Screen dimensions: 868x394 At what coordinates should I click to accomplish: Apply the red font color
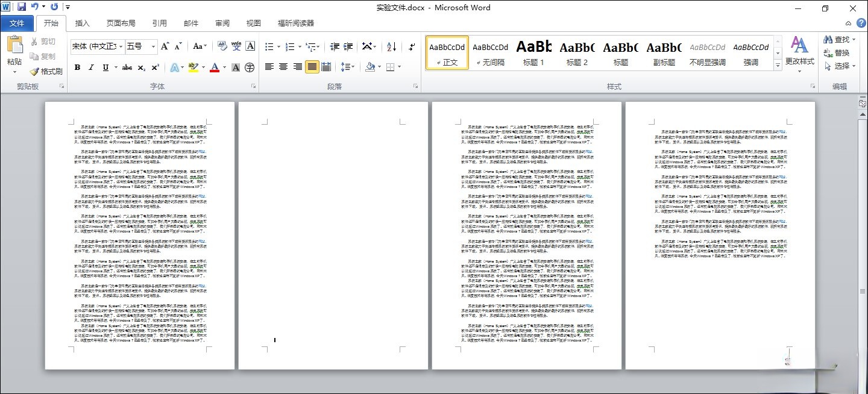click(214, 67)
